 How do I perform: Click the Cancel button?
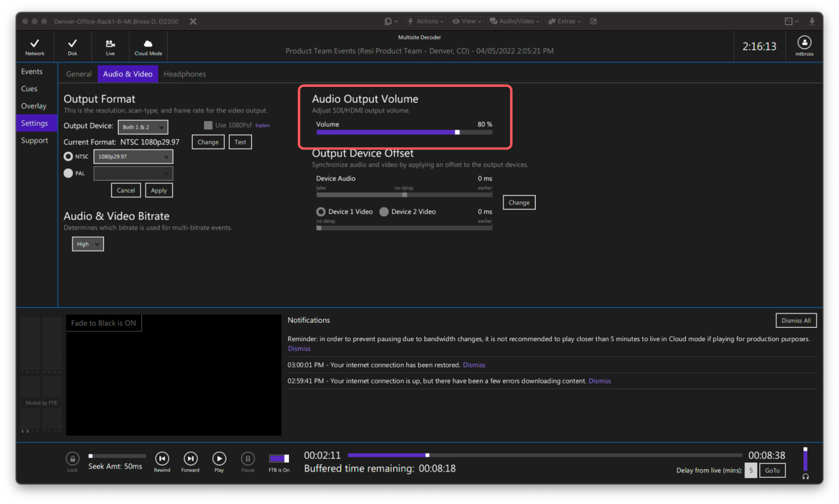(x=125, y=190)
